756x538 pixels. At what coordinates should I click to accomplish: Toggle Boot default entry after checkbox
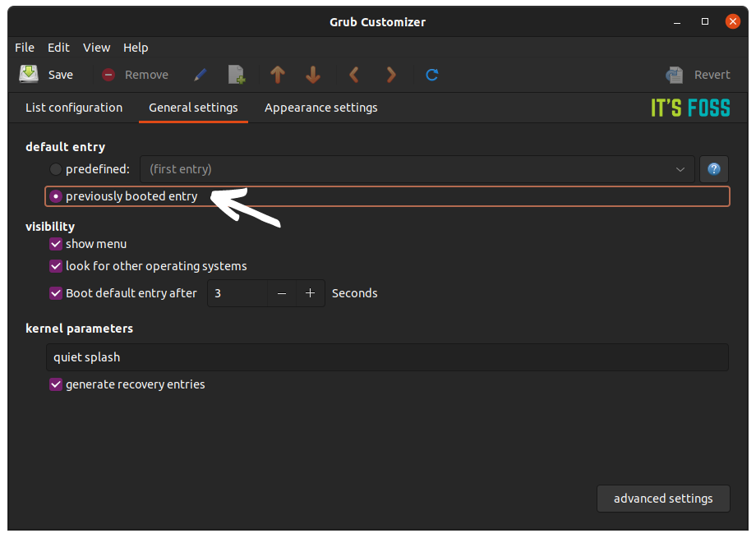click(55, 293)
